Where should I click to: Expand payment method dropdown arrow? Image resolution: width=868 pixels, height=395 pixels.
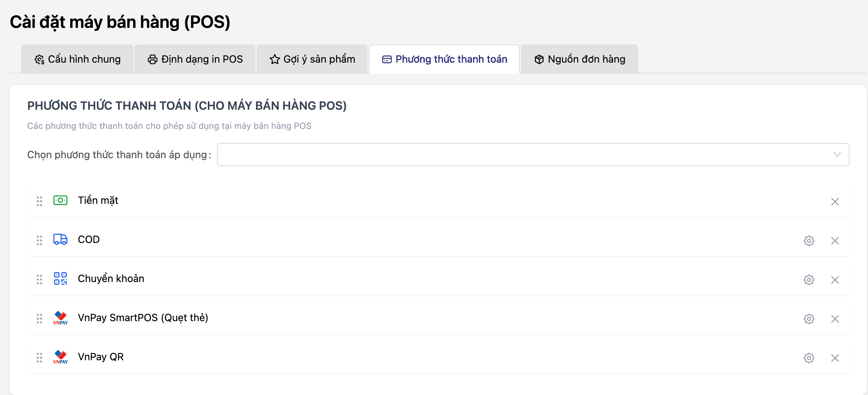(837, 155)
